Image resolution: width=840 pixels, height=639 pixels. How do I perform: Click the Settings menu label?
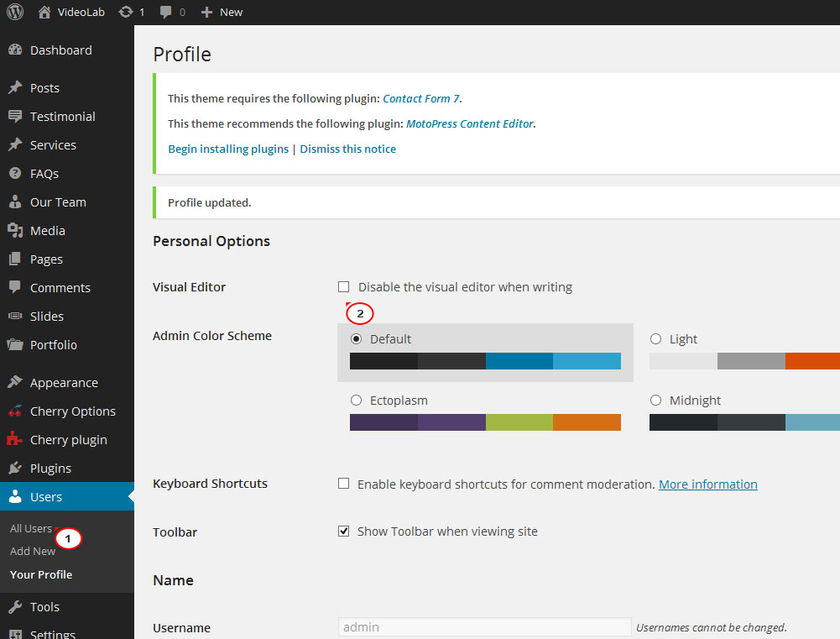[53, 634]
